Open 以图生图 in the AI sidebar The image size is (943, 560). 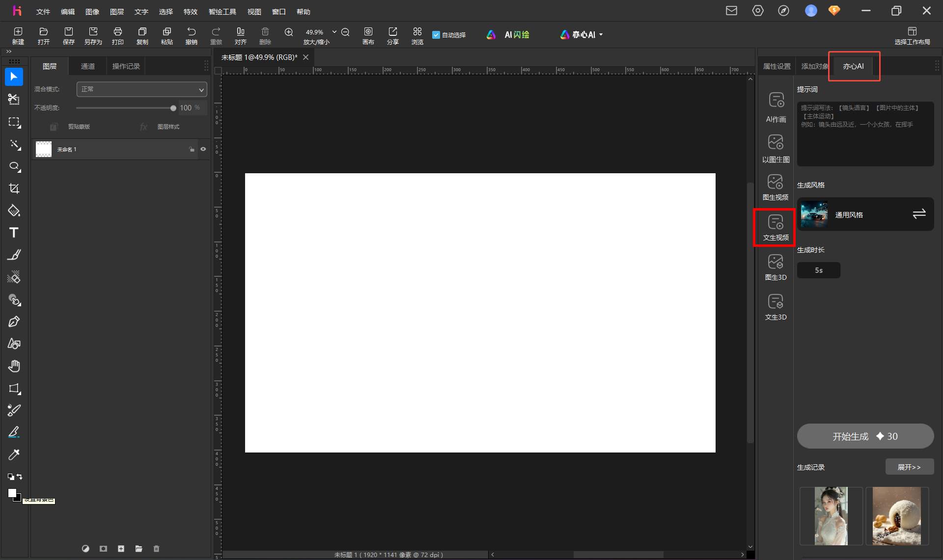776,148
